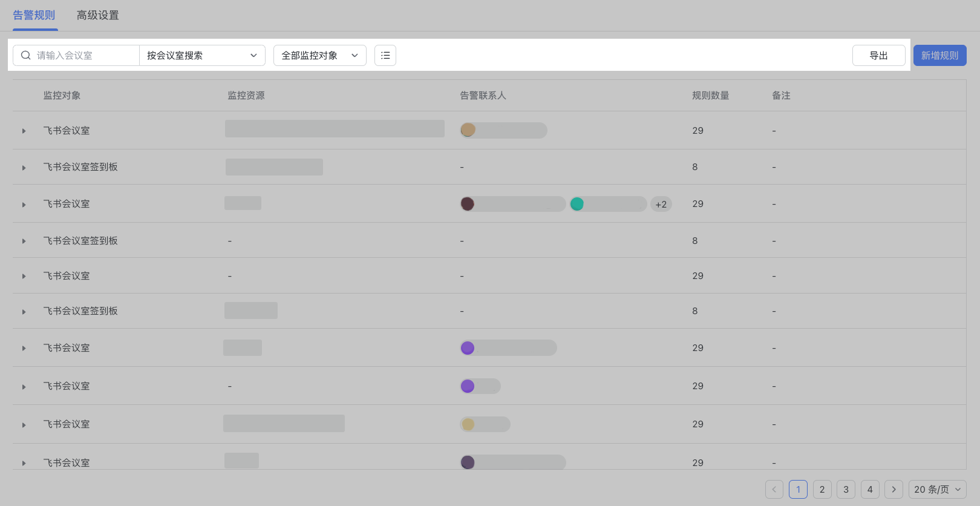Click the teal contact avatar
Viewport: 980px width, 506px height.
[x=577, y=204]
